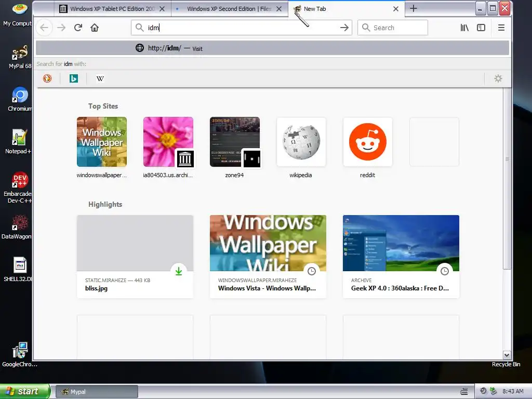Open Embarcadero Dev-C++ desktop shortcut
This screenshot has height=399, width=532.
coord(19,188)
